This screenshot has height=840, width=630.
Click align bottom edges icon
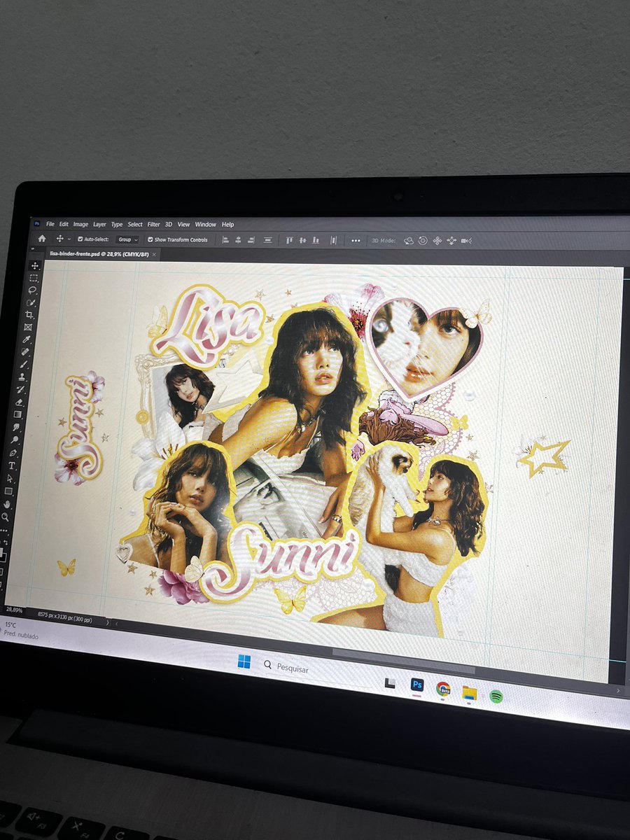(316, 240)
